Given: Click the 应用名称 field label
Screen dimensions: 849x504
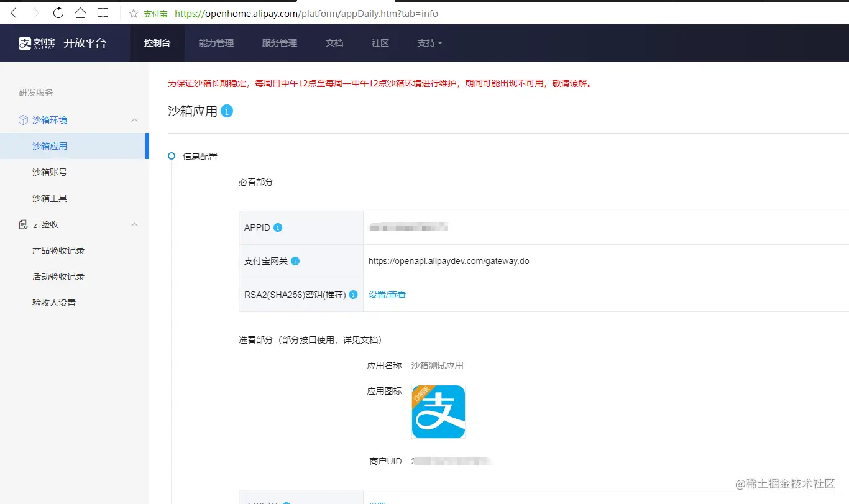Looking at the screenshot, I should coord(385,365).
